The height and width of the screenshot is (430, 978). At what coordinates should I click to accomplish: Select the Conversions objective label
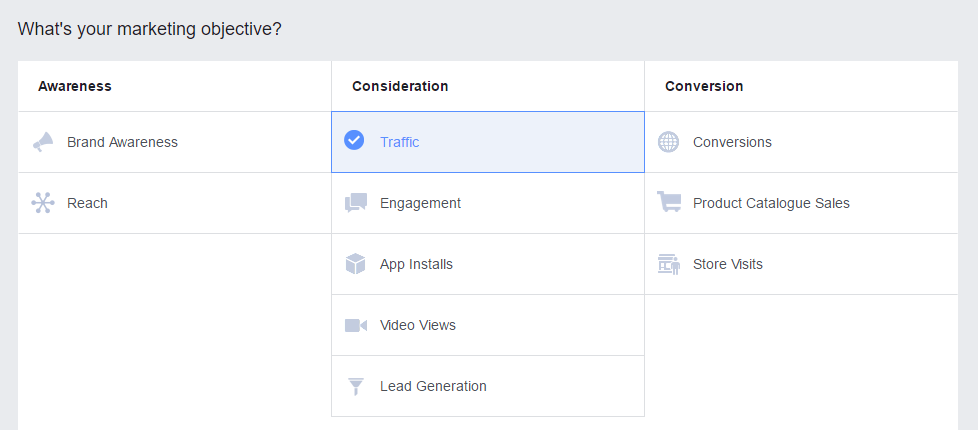(732, 142)
